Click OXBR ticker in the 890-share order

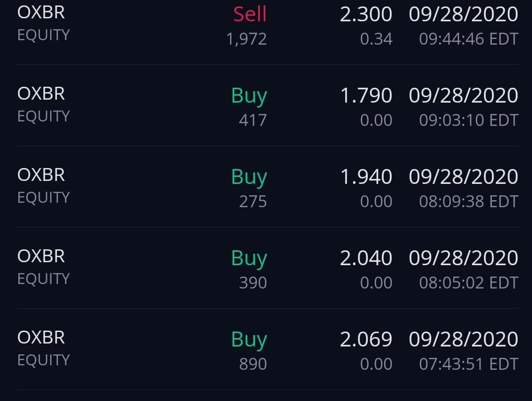click(41, 338)
